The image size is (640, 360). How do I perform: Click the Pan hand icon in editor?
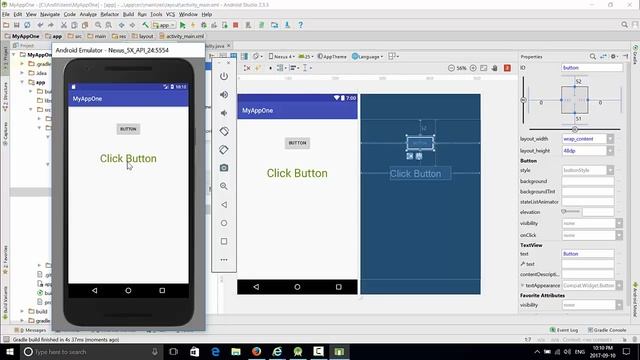pyautogui.click(x=494, y=68)
